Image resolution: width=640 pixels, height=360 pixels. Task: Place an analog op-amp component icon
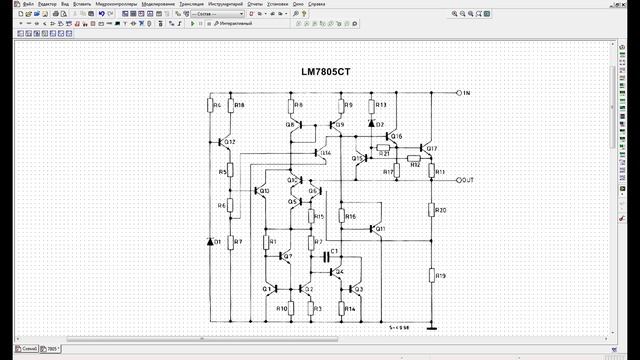53,24
